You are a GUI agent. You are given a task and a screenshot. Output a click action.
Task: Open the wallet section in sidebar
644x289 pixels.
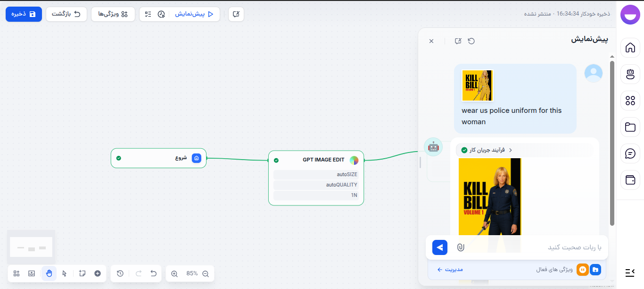[x=630, y=180]
